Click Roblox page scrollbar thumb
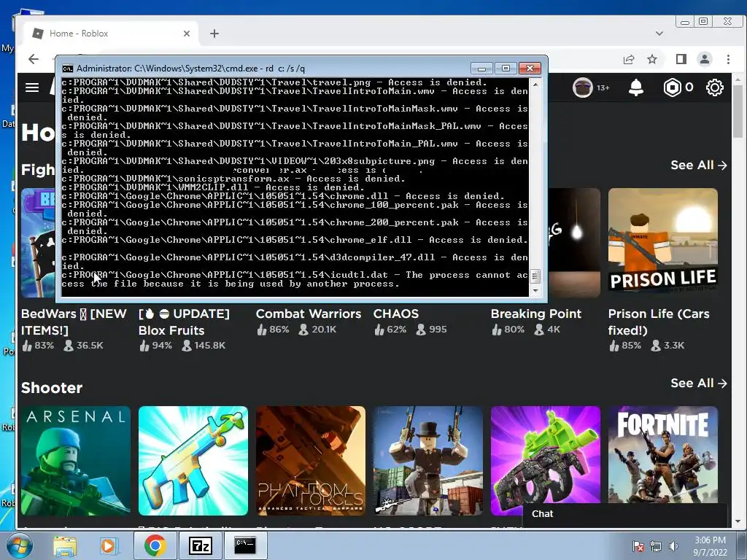747x560 pixels. 738,111
